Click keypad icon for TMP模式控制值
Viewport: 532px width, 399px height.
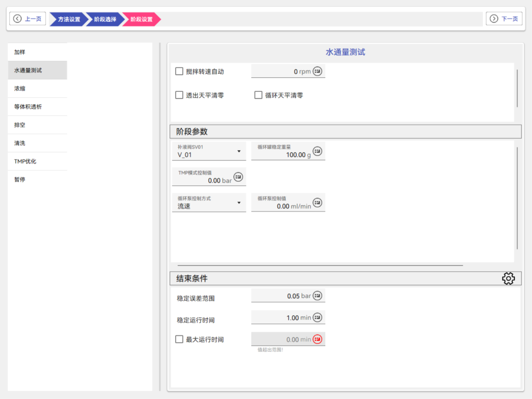tap(238, 177)
